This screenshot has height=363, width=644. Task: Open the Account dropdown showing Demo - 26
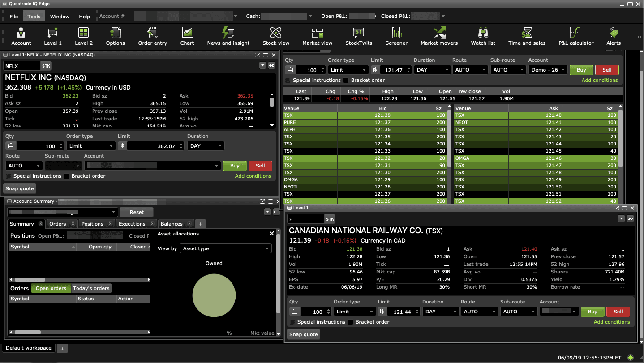coord(547,70)
